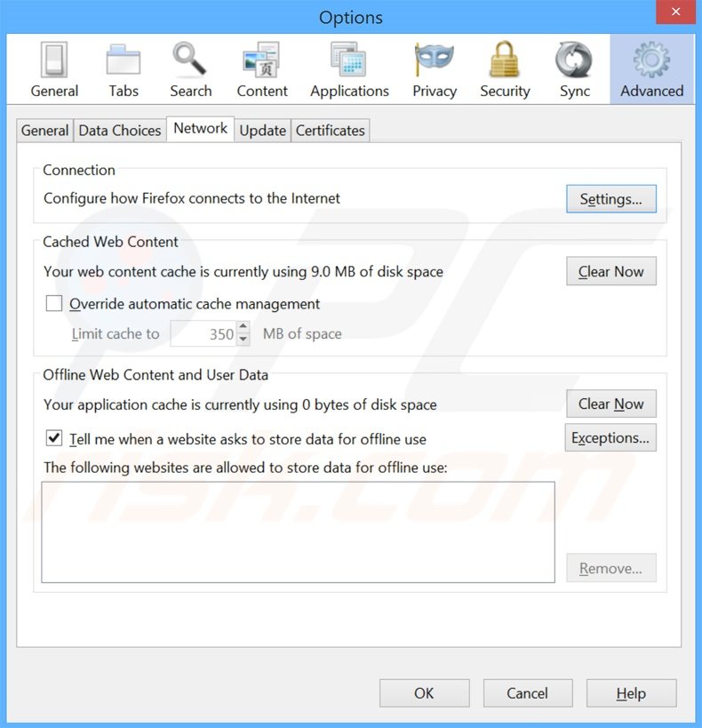
Task: Switch to the Data Choices tab
Action: coord(120,131)
